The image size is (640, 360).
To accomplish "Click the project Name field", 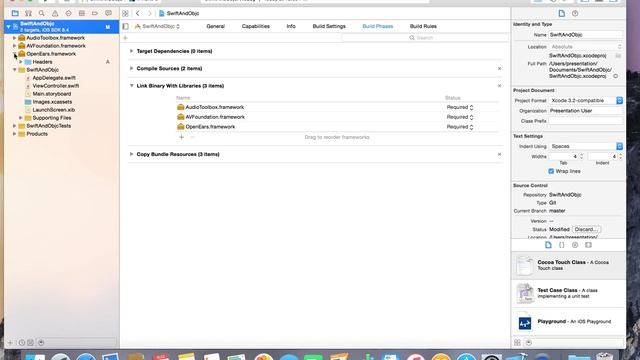I will tap(586, 35).
